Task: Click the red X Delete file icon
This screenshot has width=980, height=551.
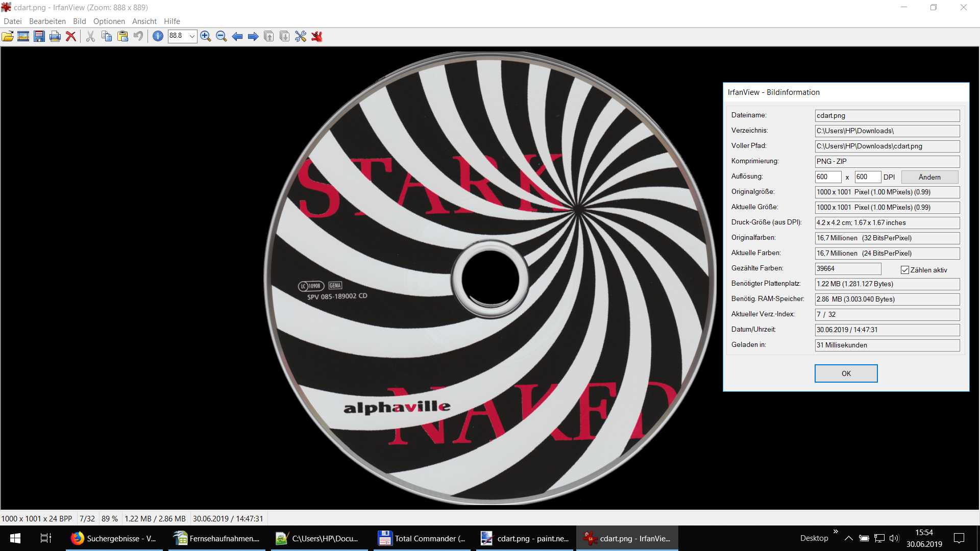Action: (71, 36)
